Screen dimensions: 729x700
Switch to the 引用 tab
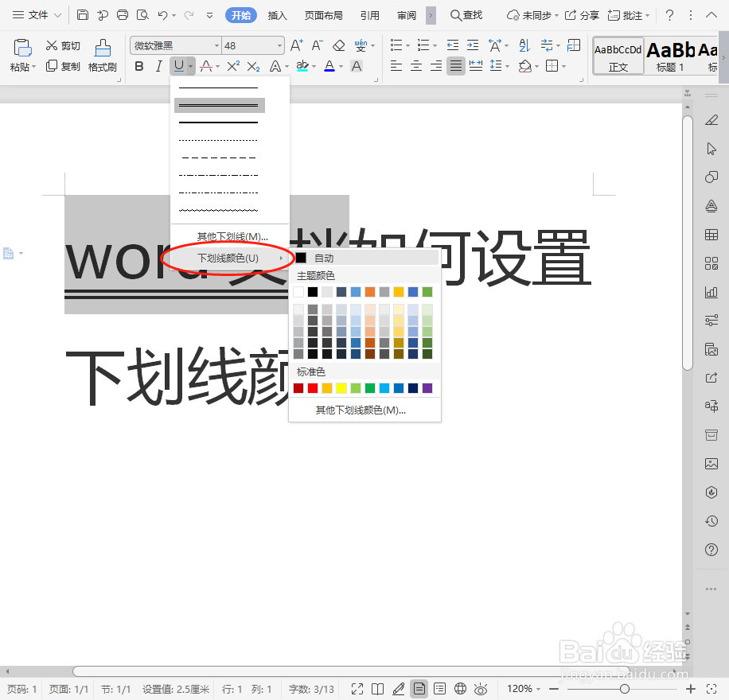370,15
